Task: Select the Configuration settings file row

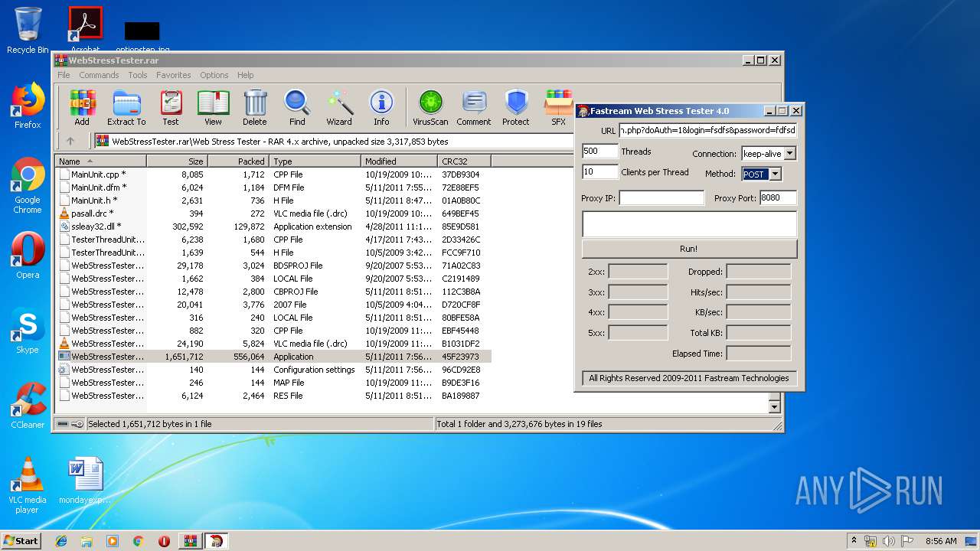Action: tap(273, 370)
